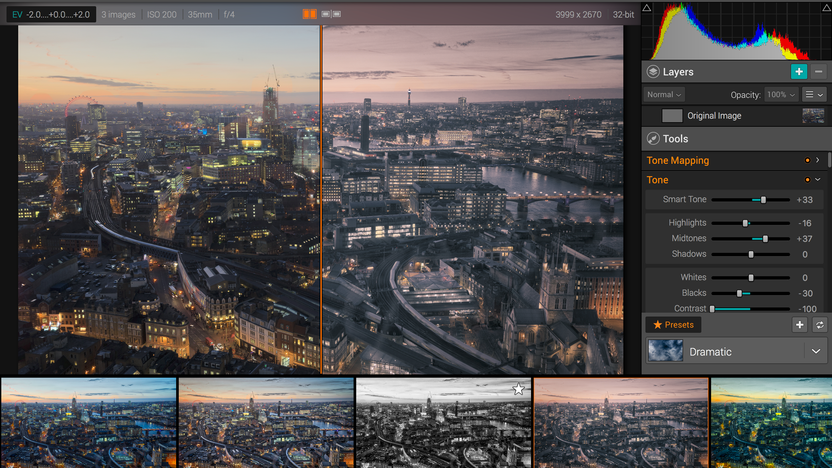Click the Presets star button

[x=673, y=325]
